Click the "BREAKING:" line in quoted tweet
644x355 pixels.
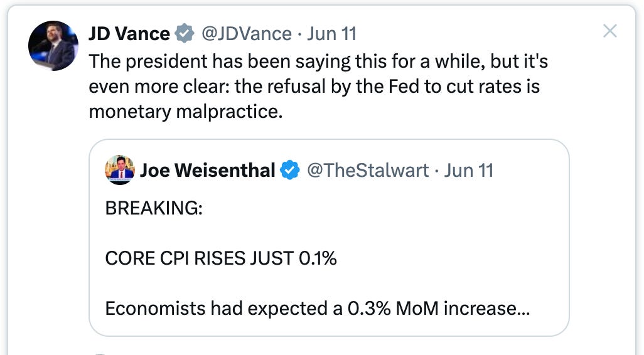click(154, 208)
